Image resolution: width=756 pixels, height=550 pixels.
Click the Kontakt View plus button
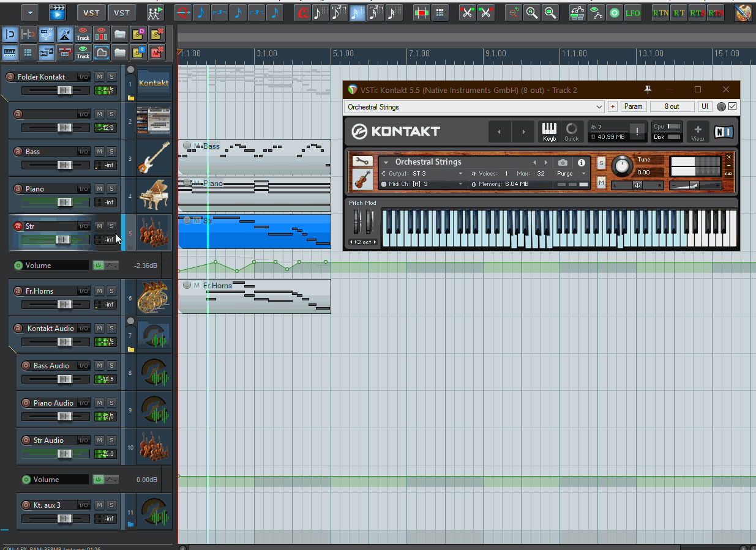(x=697, y=132)
